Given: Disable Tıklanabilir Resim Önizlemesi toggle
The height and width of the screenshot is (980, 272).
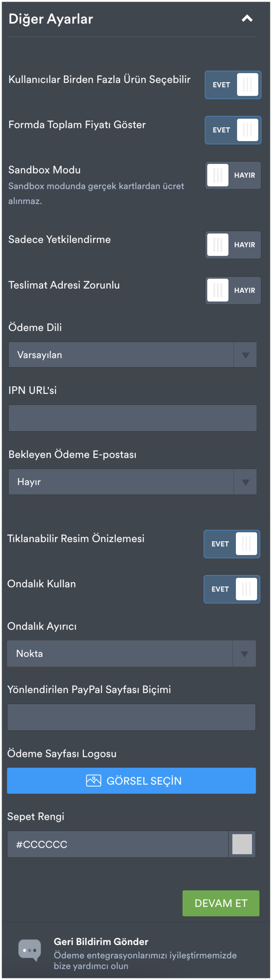Looking at the screenshot, I should pyautogui.click(x=231, y=544).
